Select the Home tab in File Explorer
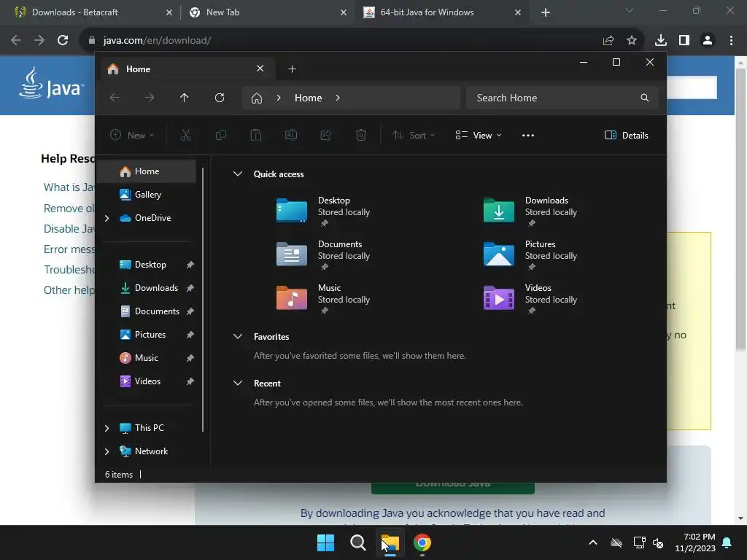747x560 pixels. tap(187, 69)
